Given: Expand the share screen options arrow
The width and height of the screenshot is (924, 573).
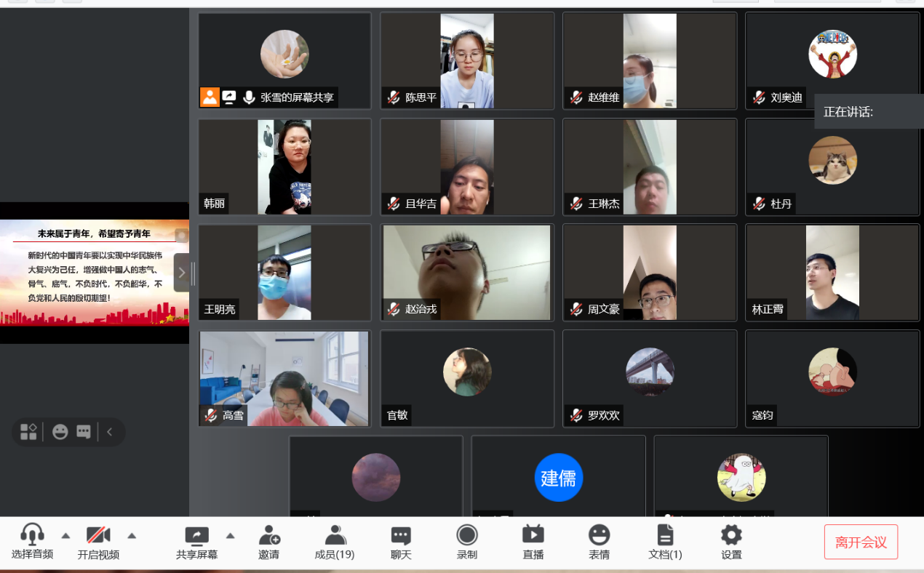Looking at the screenshot, I should [230, 536].
